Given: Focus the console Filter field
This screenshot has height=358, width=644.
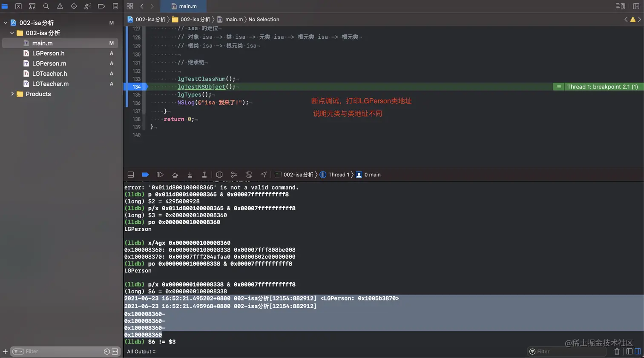Looking at the screenshot, I should point(568,352).
